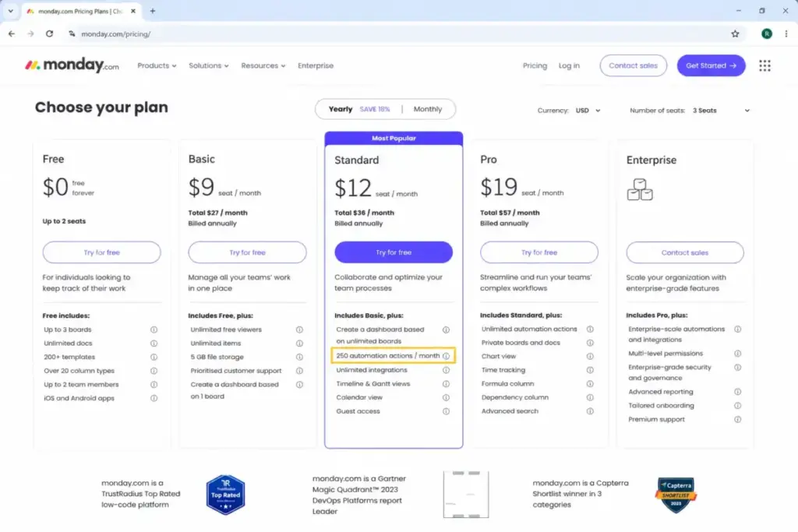Show info for Up to 3 boards

154,329
